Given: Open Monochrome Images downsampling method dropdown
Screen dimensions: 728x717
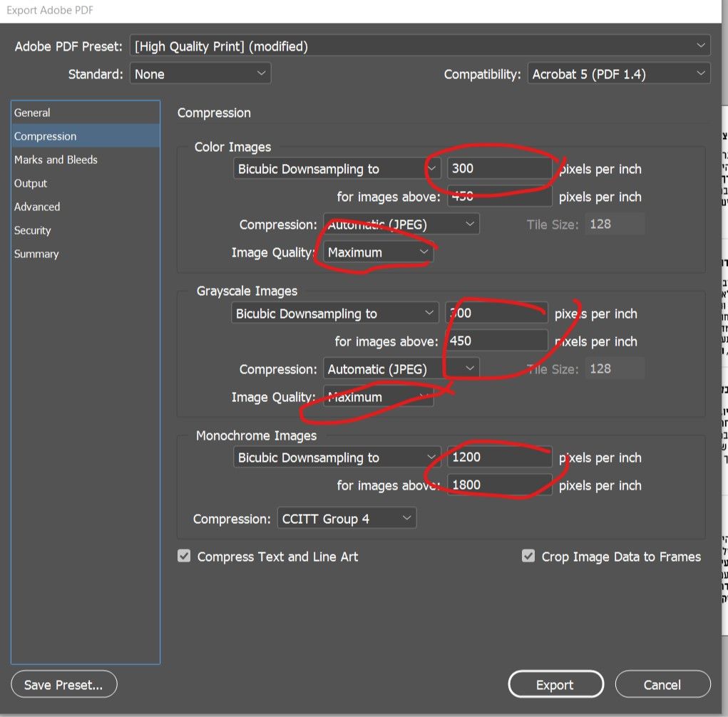Looking at the screenshot, I should 338,458.
